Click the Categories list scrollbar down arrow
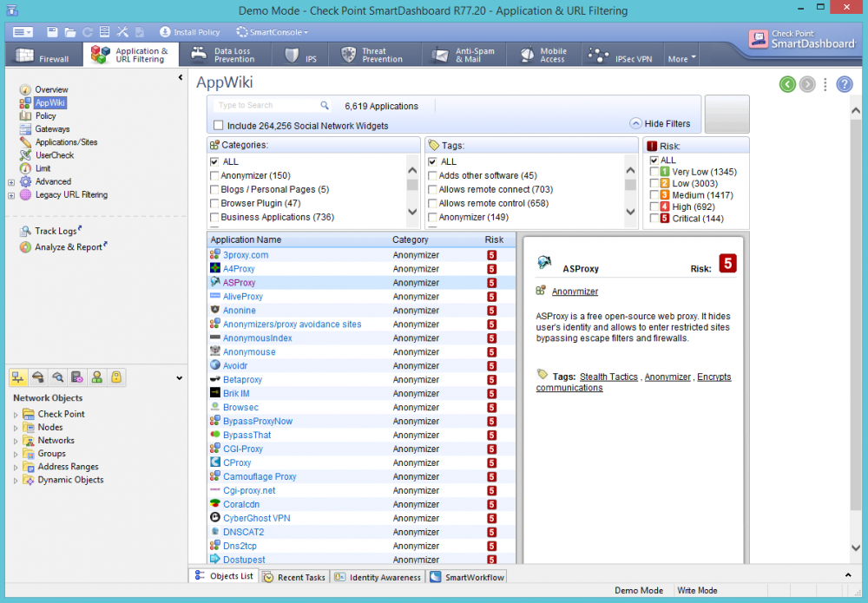The width and height of the screenshot is (868, 603). (412, 212)
